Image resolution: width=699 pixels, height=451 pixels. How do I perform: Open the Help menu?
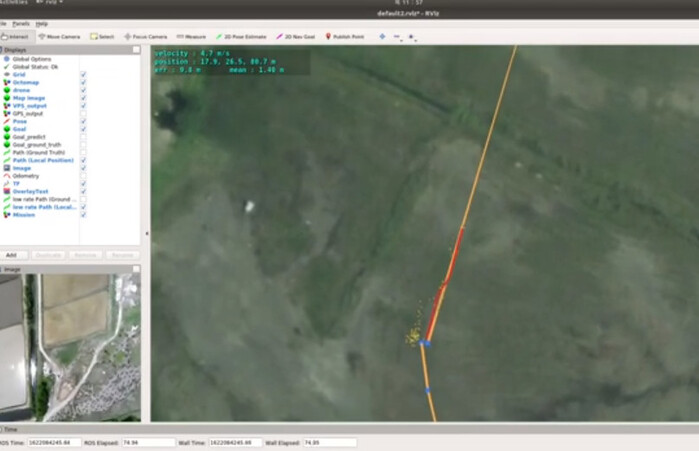point(41,23)
